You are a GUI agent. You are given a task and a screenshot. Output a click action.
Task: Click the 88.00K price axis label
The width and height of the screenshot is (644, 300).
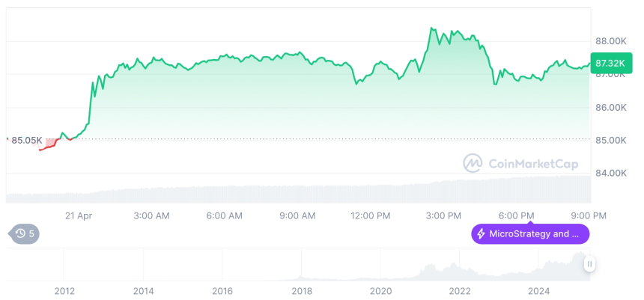tap(610, 40)
